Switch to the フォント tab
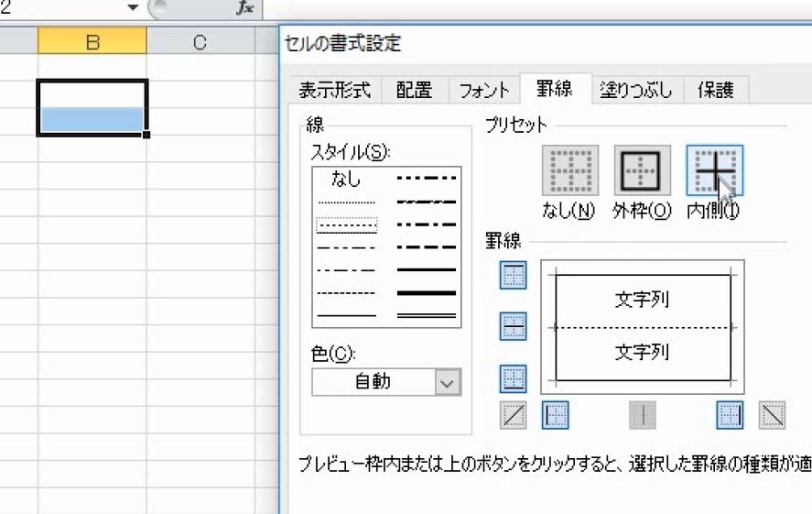The width and height of the screenshot is (812, 514). [x=484, y=90]
